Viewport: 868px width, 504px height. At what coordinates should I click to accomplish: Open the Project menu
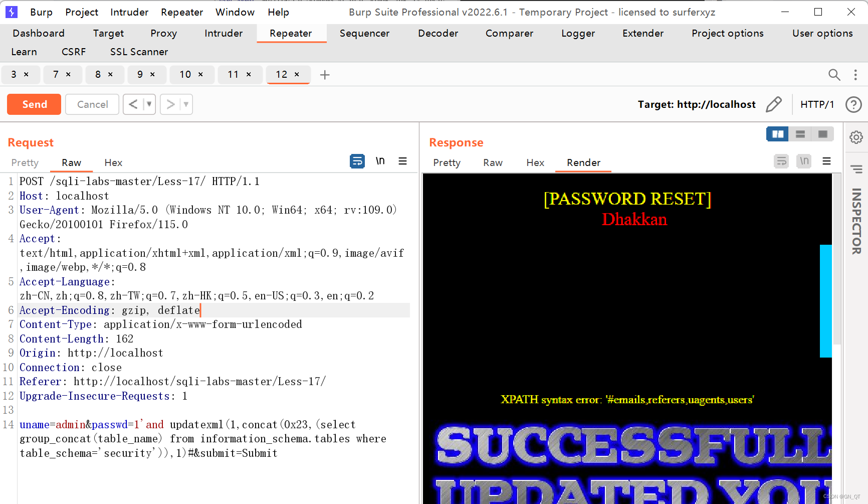[x=82, y=12]
